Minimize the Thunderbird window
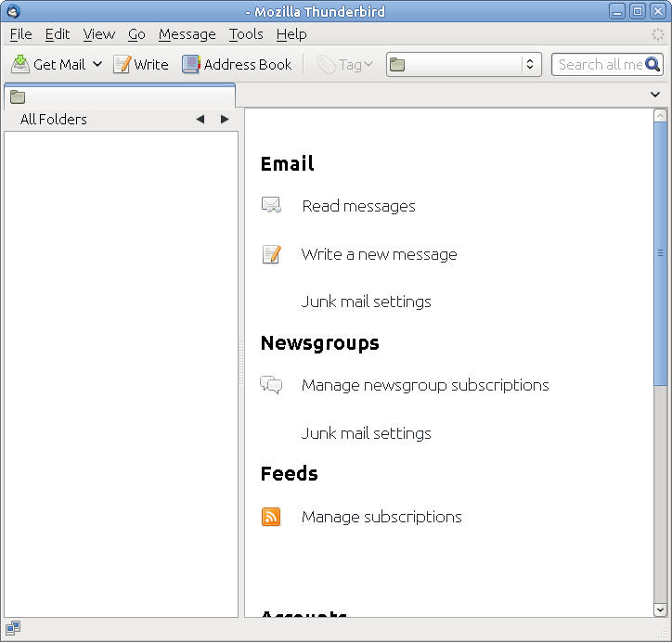 [617, 11]
